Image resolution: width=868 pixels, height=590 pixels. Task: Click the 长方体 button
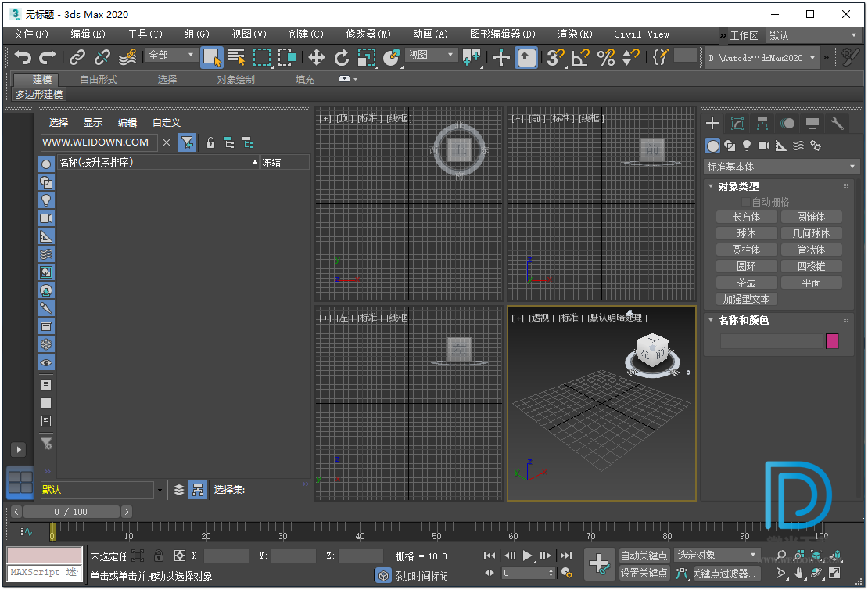[746, 218]
